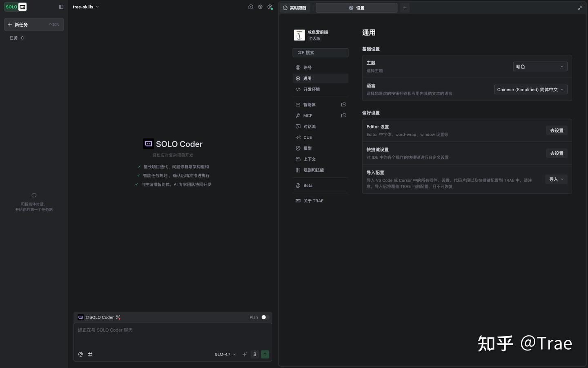This screenshot has width=588, height=368.
Task: Focus the ⌘F 搜索 settings field
Action: tap(321, 53)
